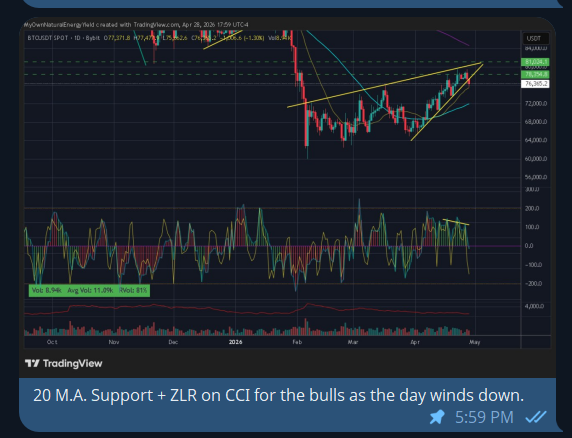Click the TradingView logo under the chart
Screen dimensions: 572x438
pyautogui.click(x=64, y=363)
